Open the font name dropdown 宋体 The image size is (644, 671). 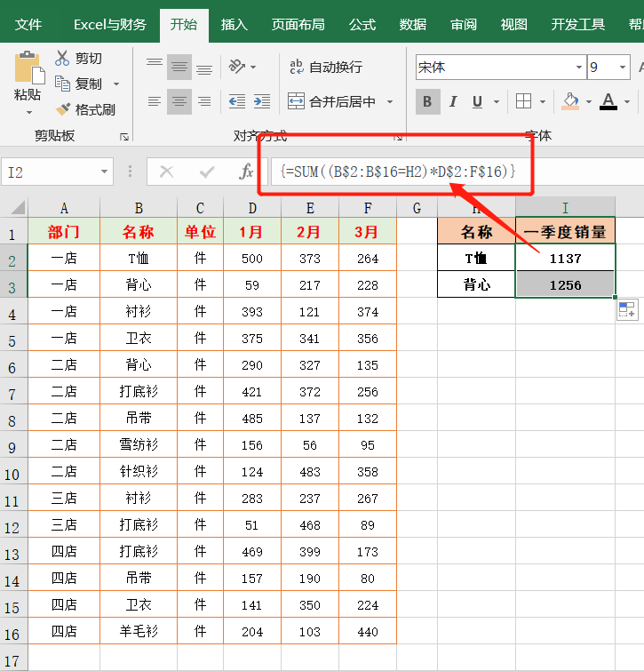[x=578, y=68]
